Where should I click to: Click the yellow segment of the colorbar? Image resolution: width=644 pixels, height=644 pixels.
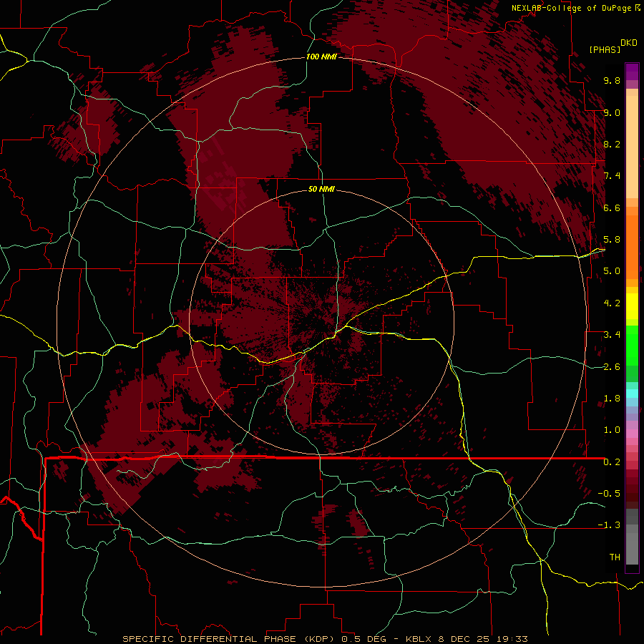click(632, 306)
